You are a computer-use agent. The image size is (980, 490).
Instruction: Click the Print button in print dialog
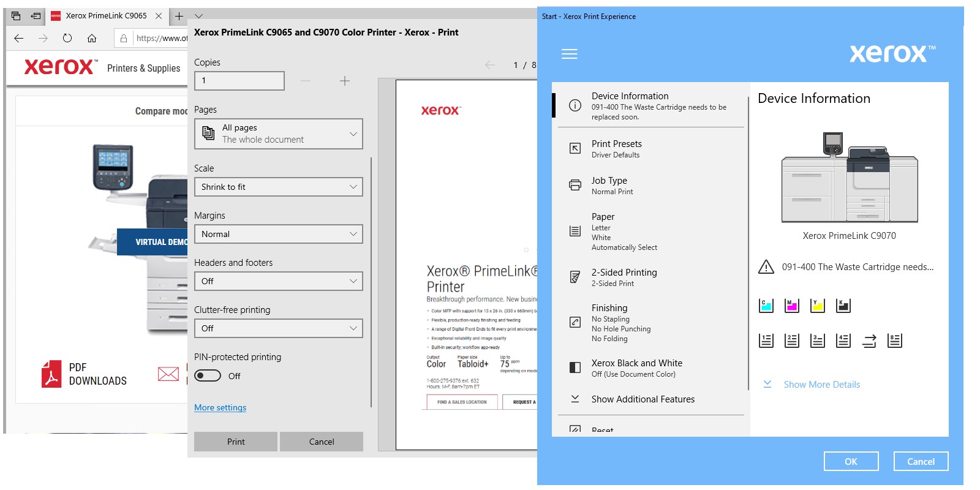click(236, 442)
